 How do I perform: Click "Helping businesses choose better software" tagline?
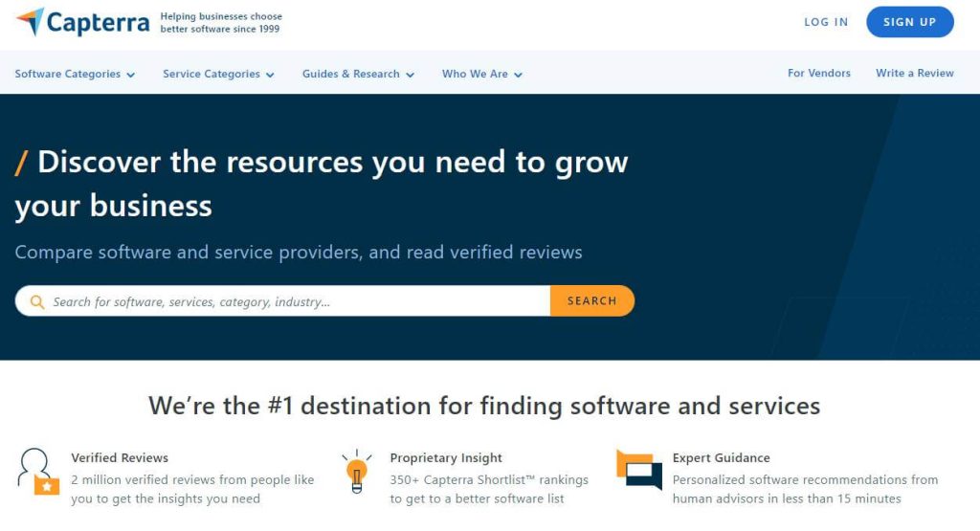point(221,23)
